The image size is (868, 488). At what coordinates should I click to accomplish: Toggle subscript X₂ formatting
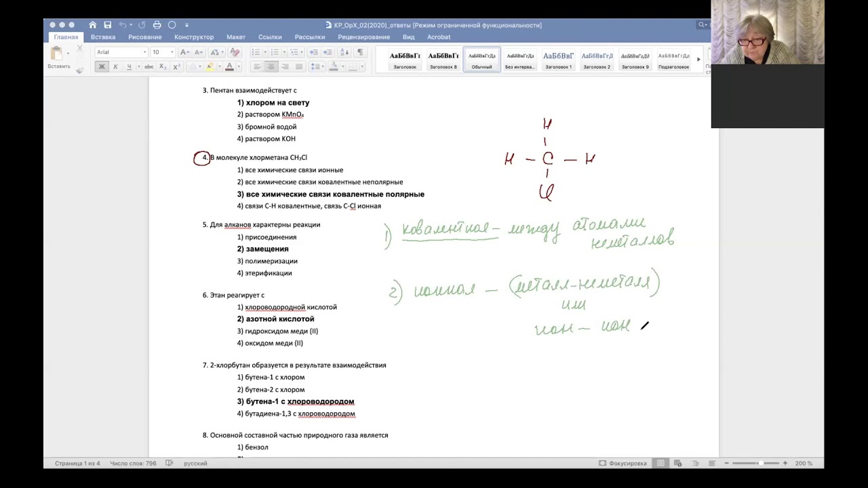coord(163,66)
